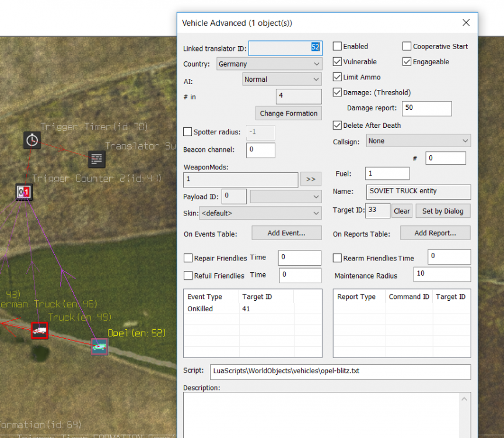Click the WeaponMods browse arrows button

(311, 180)
